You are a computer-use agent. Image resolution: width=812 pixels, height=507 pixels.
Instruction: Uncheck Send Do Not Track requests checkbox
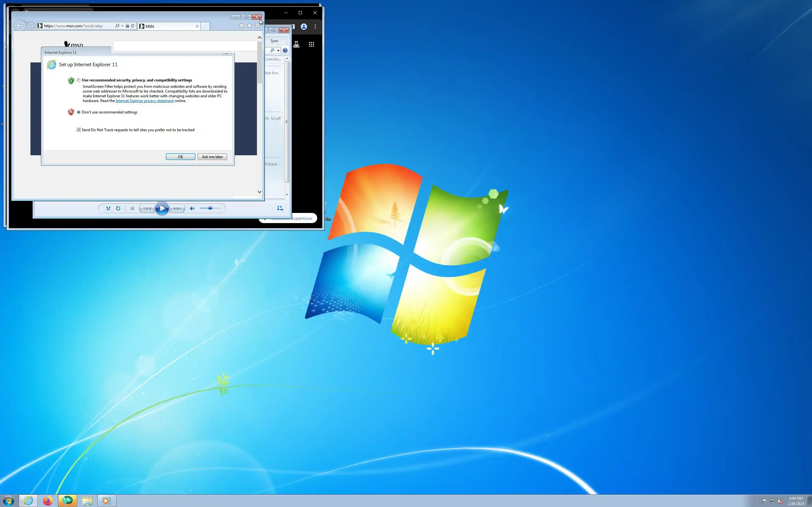click(x=79, y=130)
